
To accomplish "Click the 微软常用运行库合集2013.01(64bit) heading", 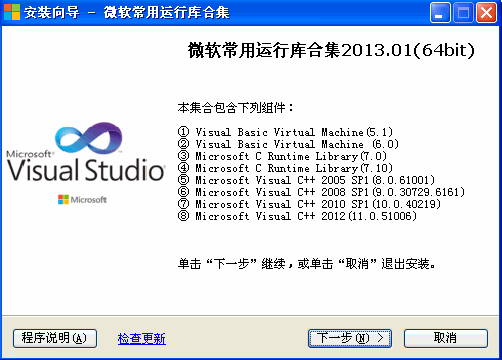I will (331, 51).
